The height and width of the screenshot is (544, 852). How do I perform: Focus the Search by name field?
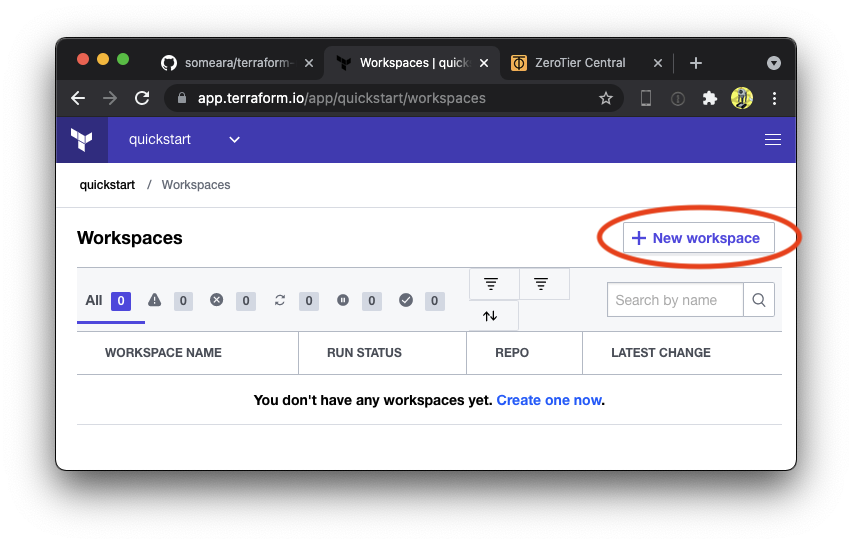point(675,299)
